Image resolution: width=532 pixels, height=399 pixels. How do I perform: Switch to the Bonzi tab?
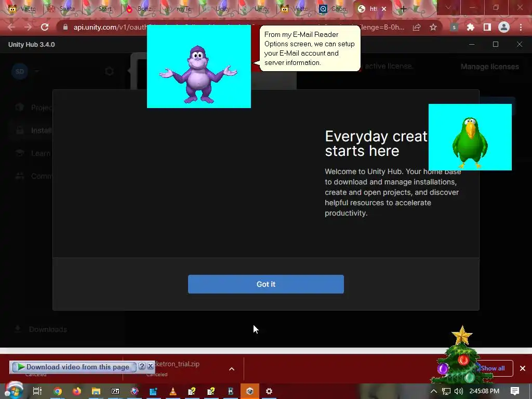click(141, 9)
